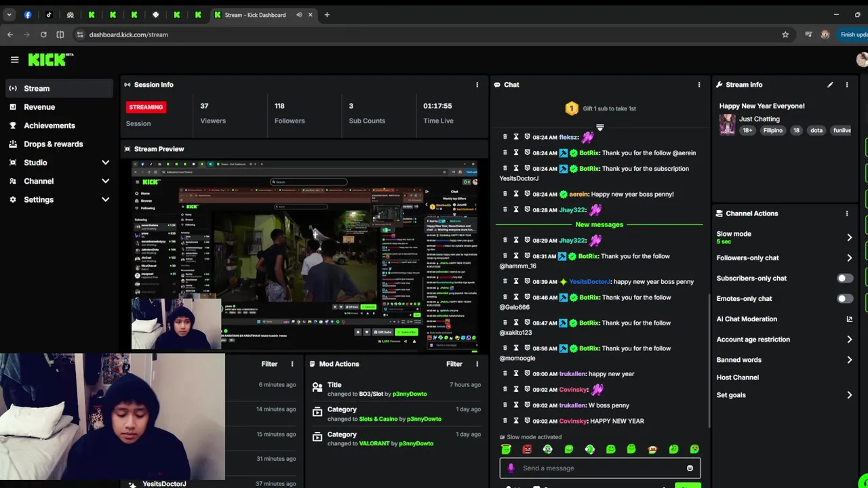The height and width of the screenshot is (488, 868).
Task: Click 'Gift 1 sub to take 1st' banner
Action: tap(601, 108)
